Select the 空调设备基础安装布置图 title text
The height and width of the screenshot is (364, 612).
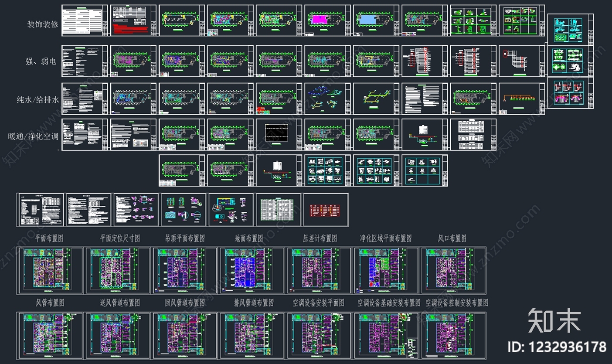pos(389,303)
